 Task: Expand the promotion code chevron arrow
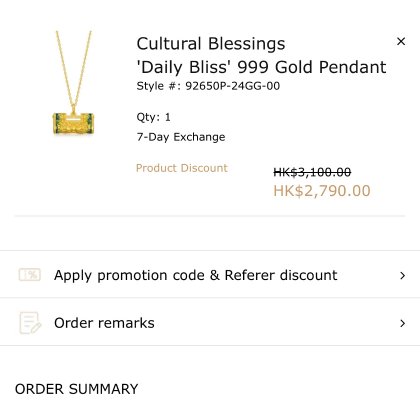tap(402, 275)
